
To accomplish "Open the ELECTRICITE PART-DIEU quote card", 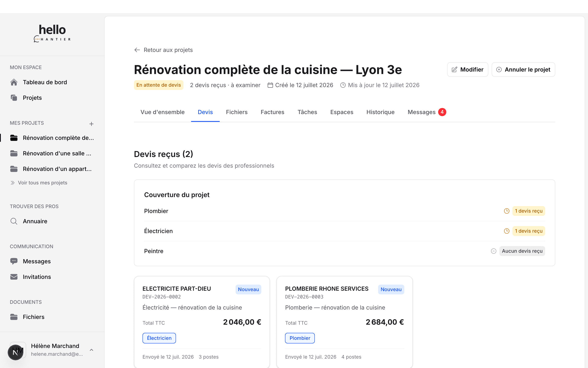I will tap(202, 322).
